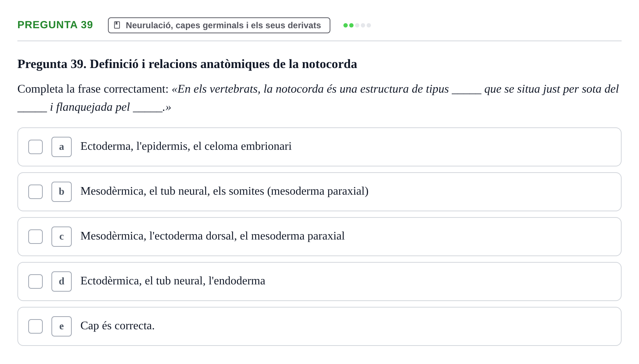Click the book icon in topic tag
This screenshot has width=639, height=364.
pos(117,25)
